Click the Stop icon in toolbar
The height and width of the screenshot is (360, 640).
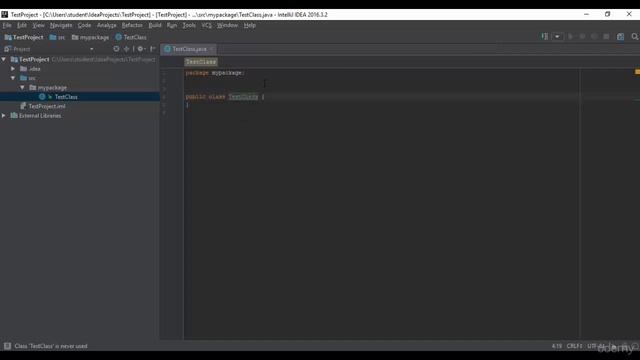607,37
